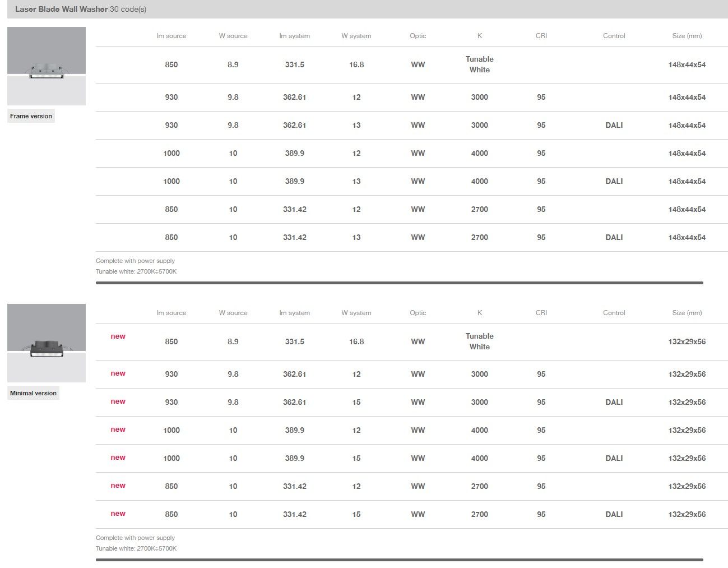Click "K" column header in Minimal version table
Image resolution: width=728 pixels, height=568 pixels.
coord(479,313)
